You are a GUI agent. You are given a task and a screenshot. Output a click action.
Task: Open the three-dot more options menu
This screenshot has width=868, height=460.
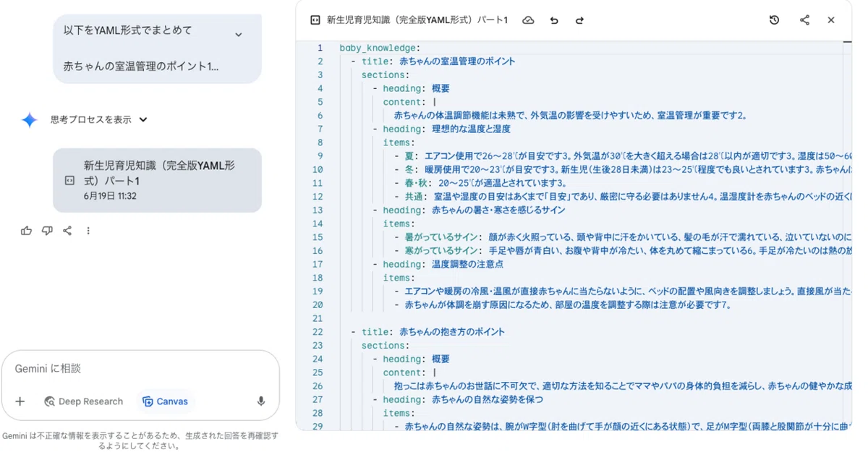[x=88, y=231]
